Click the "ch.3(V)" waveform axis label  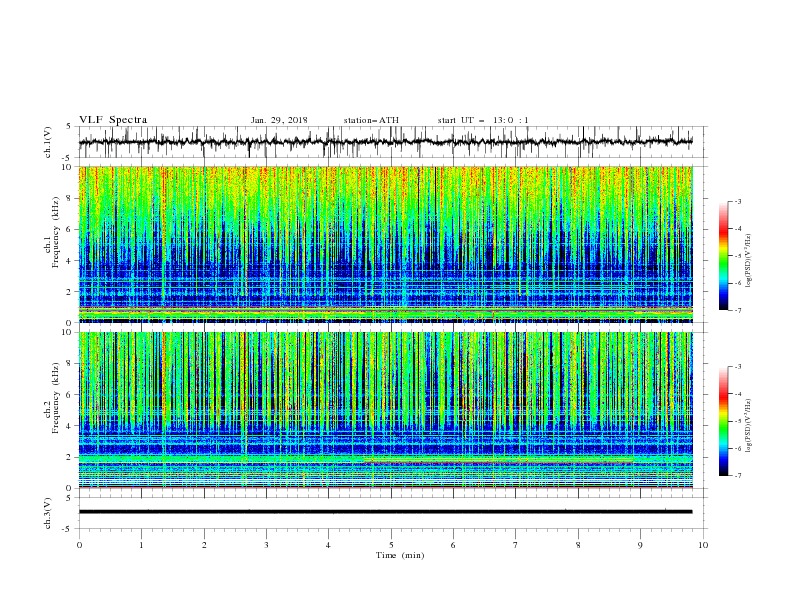pos(48,513)
